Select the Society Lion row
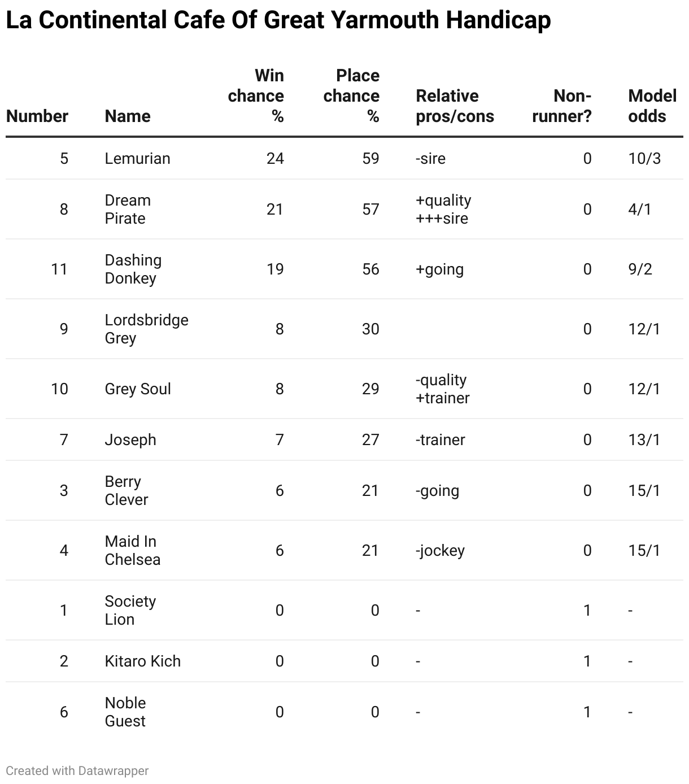The image size is (689, 784). click(344, 610)
